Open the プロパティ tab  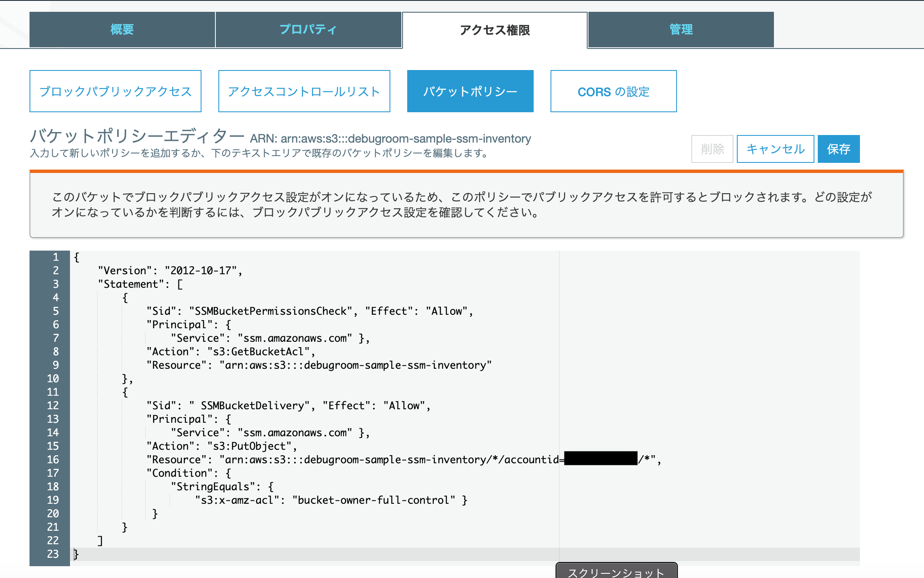309,30
